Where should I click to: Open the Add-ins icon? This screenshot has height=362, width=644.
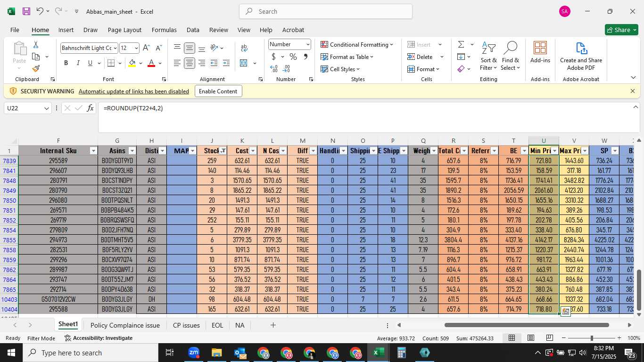[x=540, y=52]
